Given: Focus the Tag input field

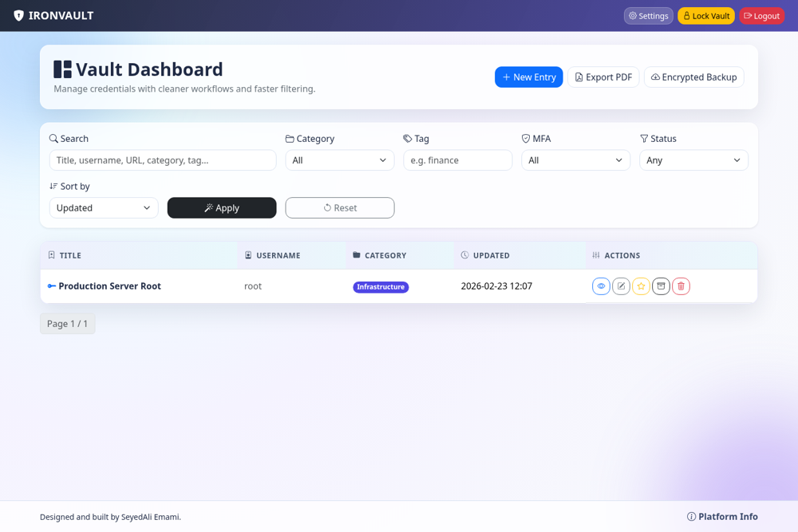Looking at the screenshot, I should (x=457, y=160).
